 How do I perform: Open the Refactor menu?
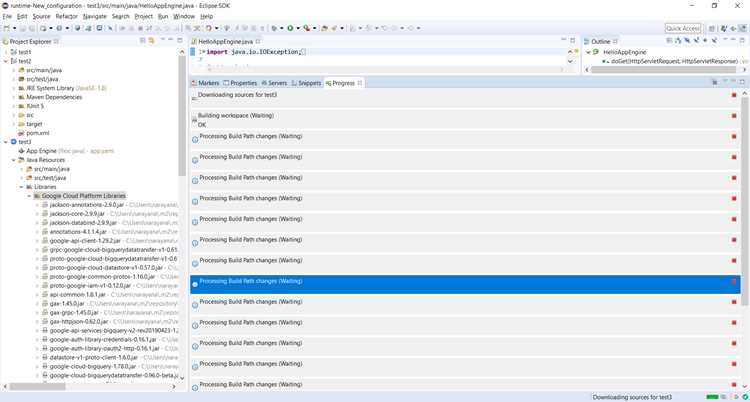[66, 16]
